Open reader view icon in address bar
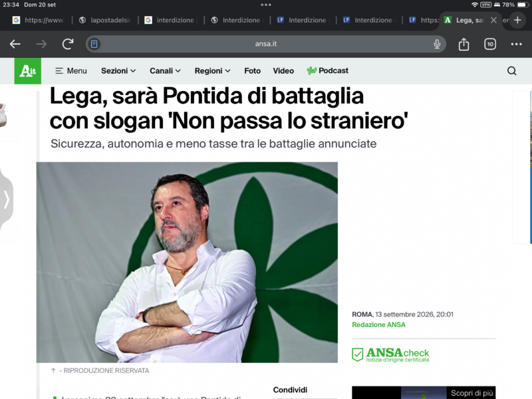 coord(94,44)
